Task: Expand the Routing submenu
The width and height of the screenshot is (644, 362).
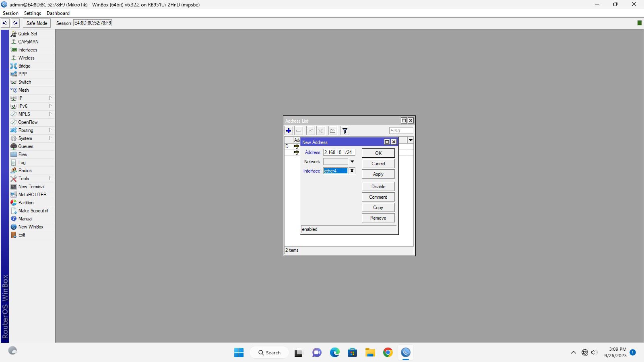Action: [x=32, y=130]
